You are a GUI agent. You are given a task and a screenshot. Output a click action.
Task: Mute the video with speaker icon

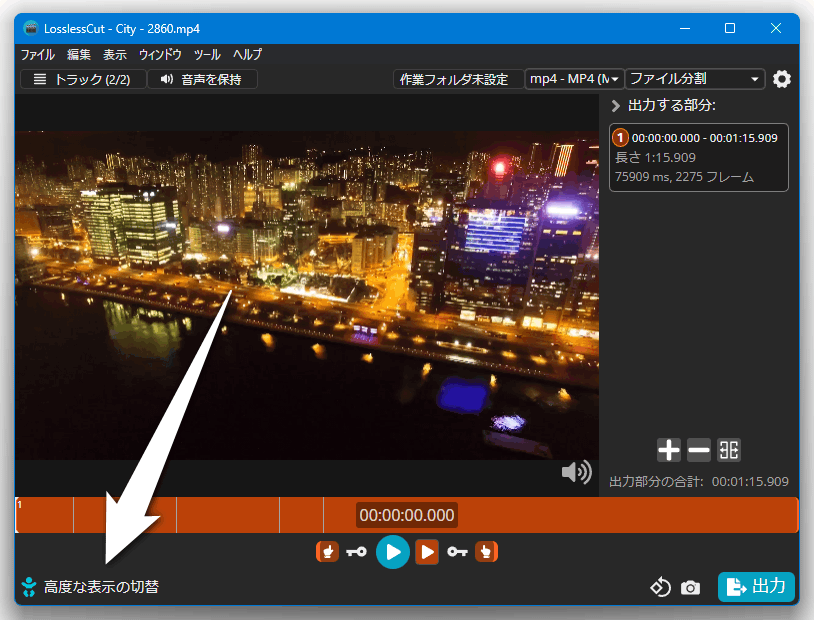(577, 472)
